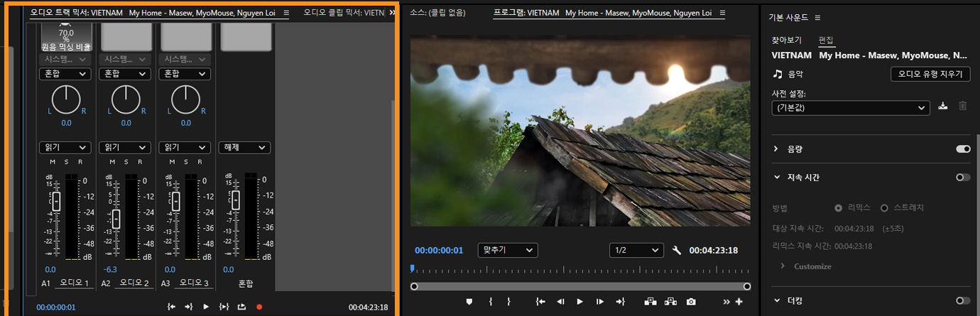Toggle the 지속 시간 (Duration) switch
The width and height of the screenshot is (980, 316).
coord(963,177)
